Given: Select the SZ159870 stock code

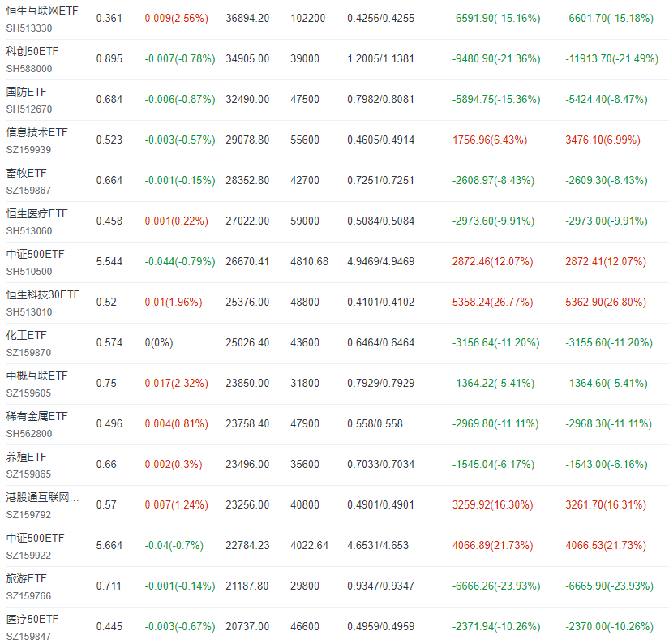Looking at the screenshot, I should tap(28, 353).
